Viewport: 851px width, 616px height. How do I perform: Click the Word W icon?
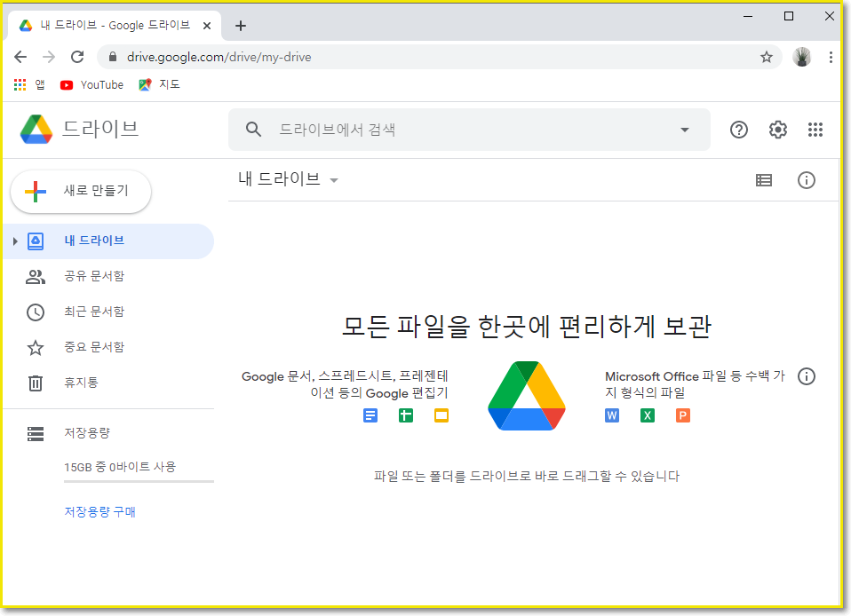612,416
